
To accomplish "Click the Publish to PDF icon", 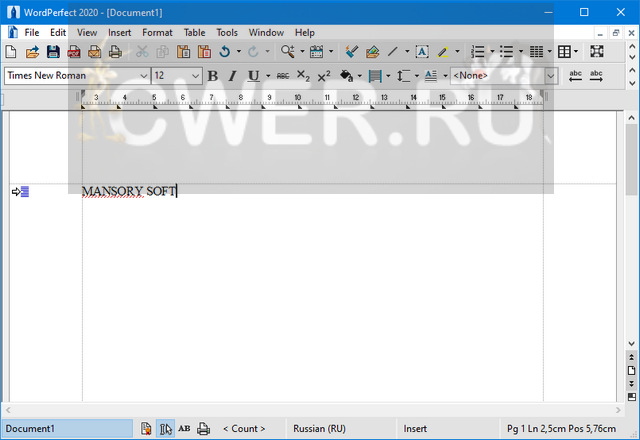I will 74,51.
